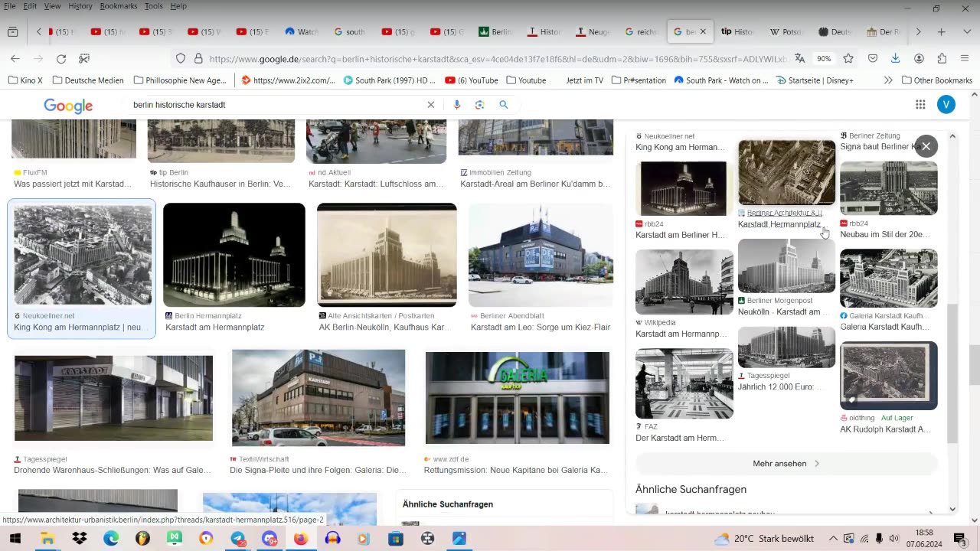Open Dropbox from taskbar

click(80, 538)
